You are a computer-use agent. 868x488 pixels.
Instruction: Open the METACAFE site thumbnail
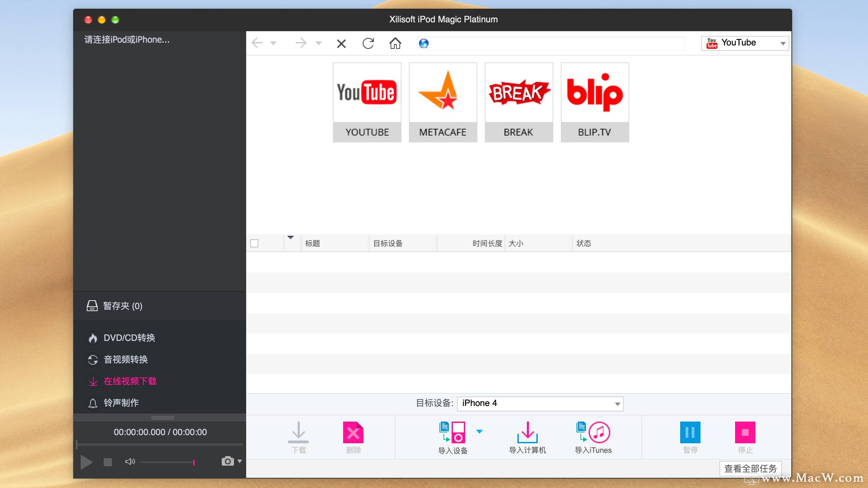coord(443,102)
